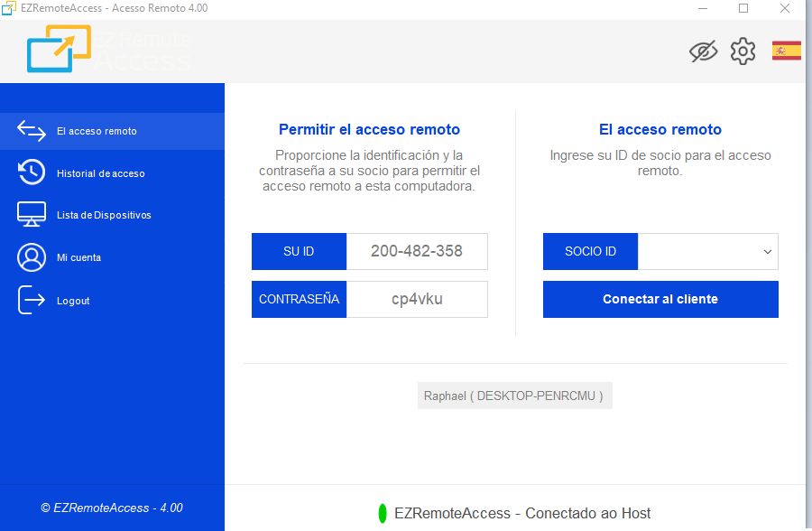Click the © EZRemoteAccess - 4.00 footer
Image resolution: width=812 pixels, height=531 pixels.
pos(112,508)
